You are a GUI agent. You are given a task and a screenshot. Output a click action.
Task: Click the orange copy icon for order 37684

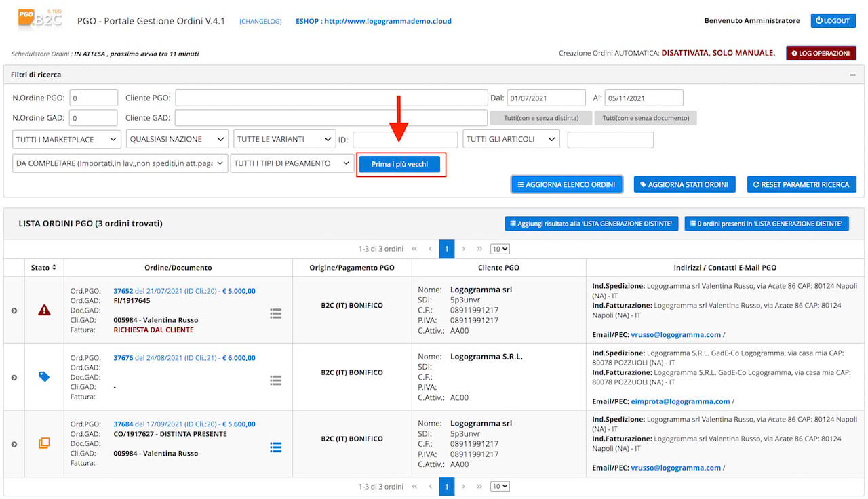click(44, 443)
